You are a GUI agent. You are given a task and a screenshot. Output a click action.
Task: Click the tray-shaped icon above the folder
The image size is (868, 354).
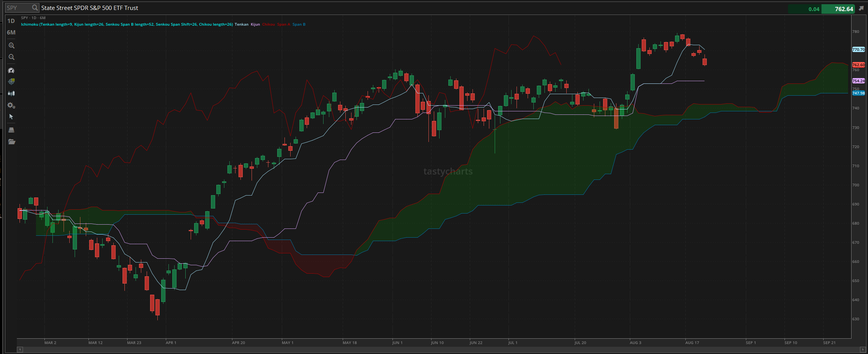[x=11, y=130]
